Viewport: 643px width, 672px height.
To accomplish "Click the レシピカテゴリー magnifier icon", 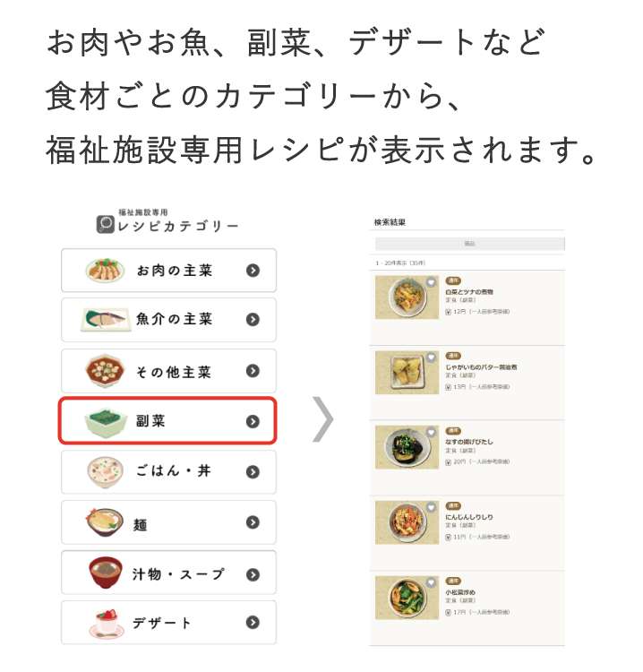I will click(105, 224).
